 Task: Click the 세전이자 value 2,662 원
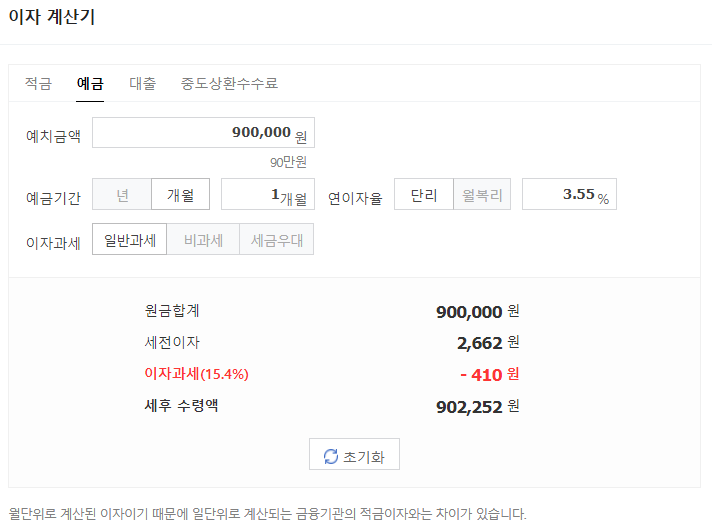coord(488,343)
